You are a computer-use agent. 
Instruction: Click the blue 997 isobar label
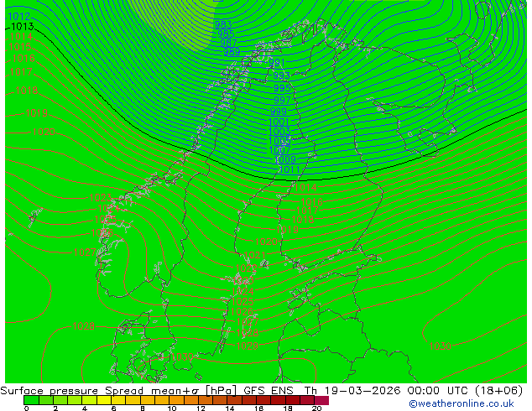click(282, 100)
